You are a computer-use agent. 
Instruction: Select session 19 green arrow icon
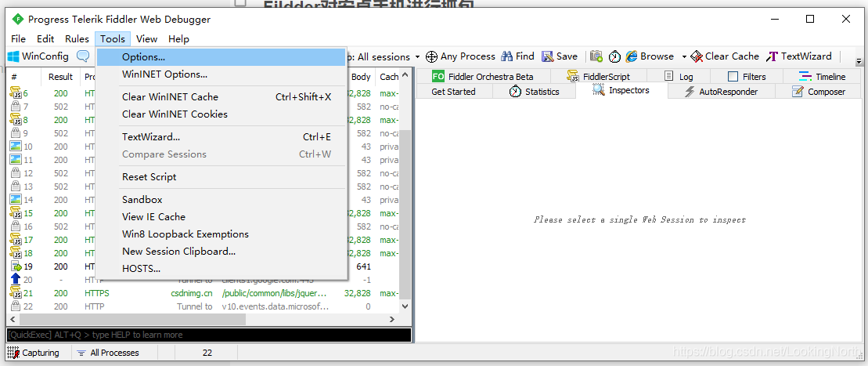pyautogui.click(x=16, y=266)
